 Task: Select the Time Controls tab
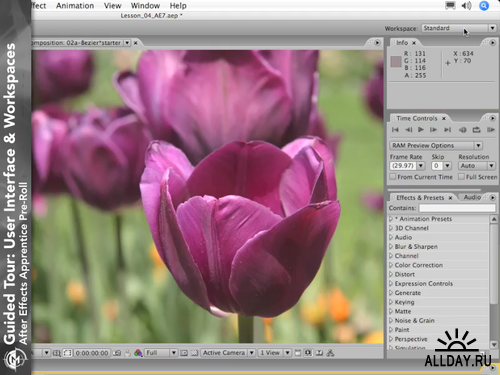point(417,118)
